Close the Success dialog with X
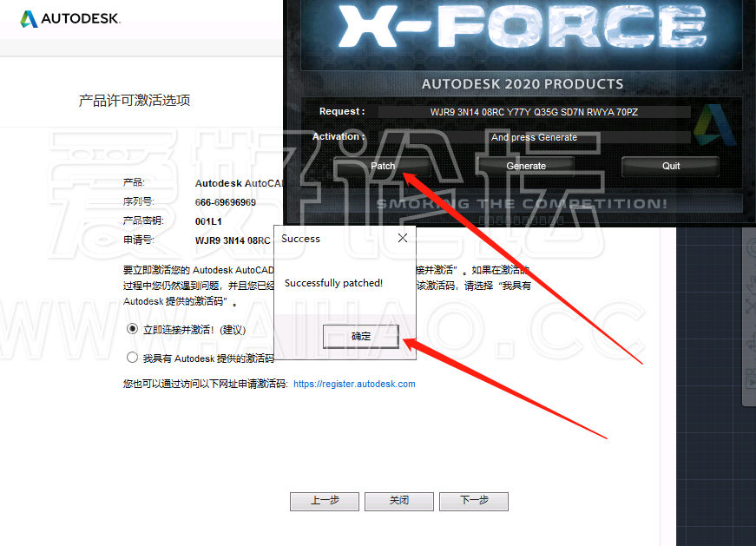The image size is (756, 546). pos(403,238)
